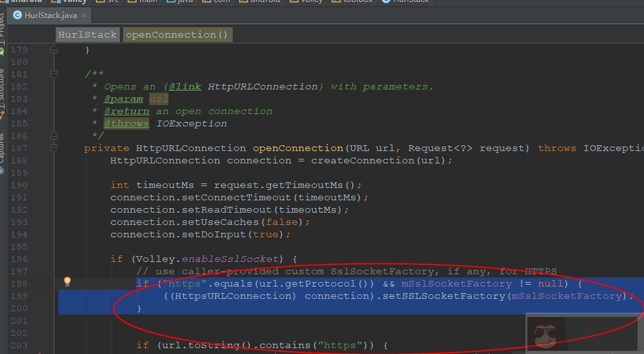Click the fold marker at line 179
This screenshot has height=354, width=644.
click(54, 50)
